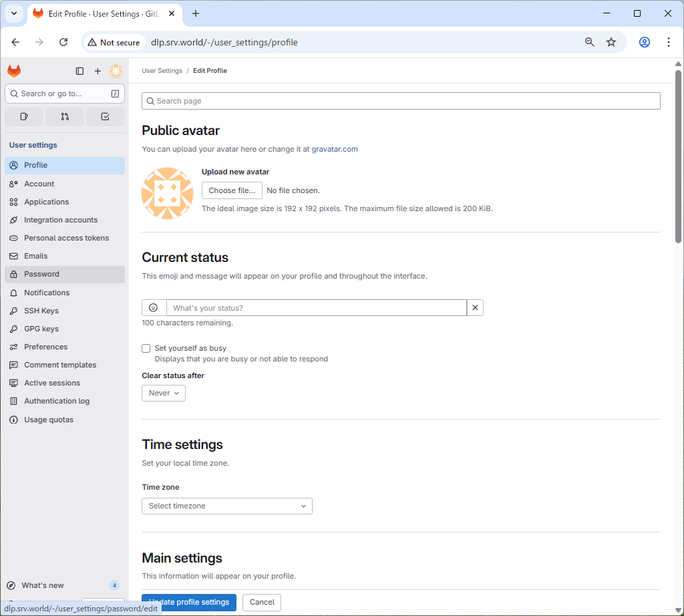Bookmark this page with the star icon
The width and height of the screenshot is (684, 616).
[611, 42]
